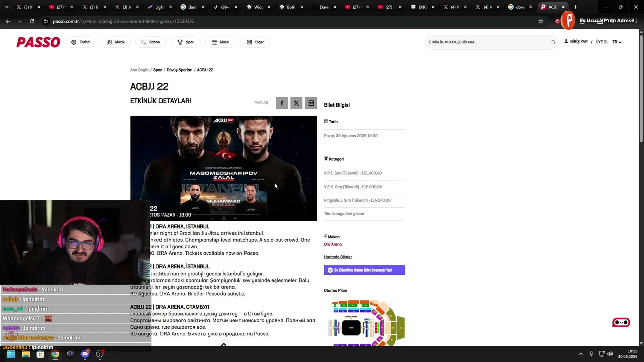Viewport: 644px width, 362px height.
Task: Open the Futbol category
Action: coord(81,42)
